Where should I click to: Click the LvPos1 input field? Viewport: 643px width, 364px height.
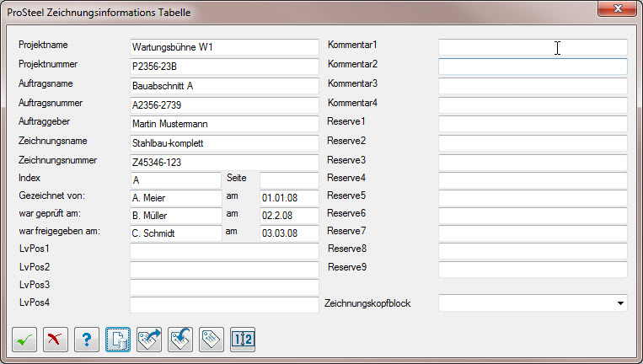[x=224, y=251]
